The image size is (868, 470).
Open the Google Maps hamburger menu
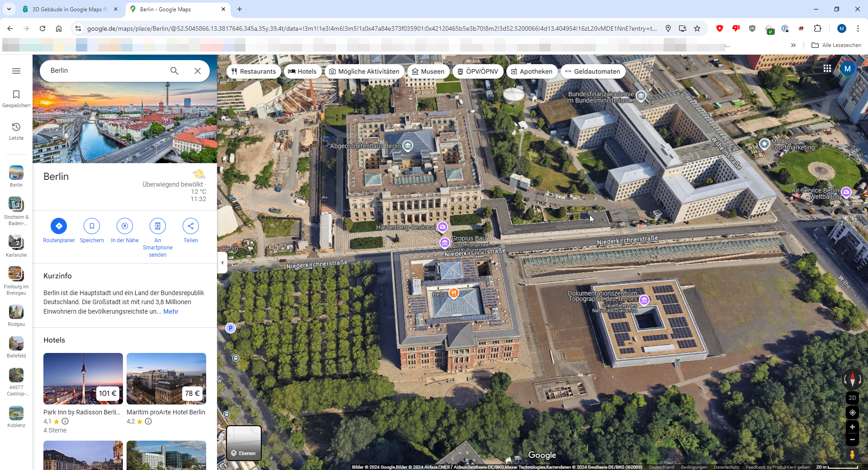(16, 71)
